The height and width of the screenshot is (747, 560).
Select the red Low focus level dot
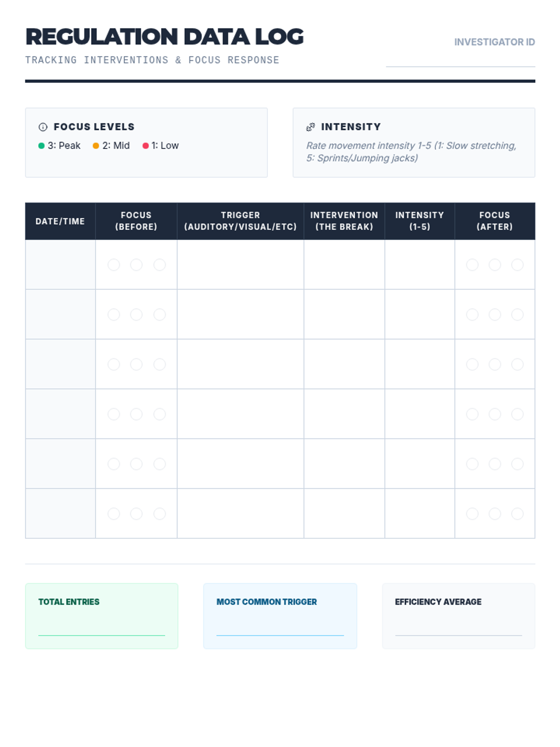tap(146, 146)
